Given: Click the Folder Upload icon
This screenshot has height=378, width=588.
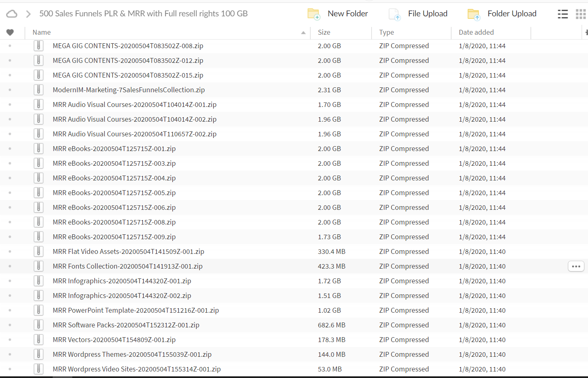Looking at the screenshot, I should [x=473, y=14].
